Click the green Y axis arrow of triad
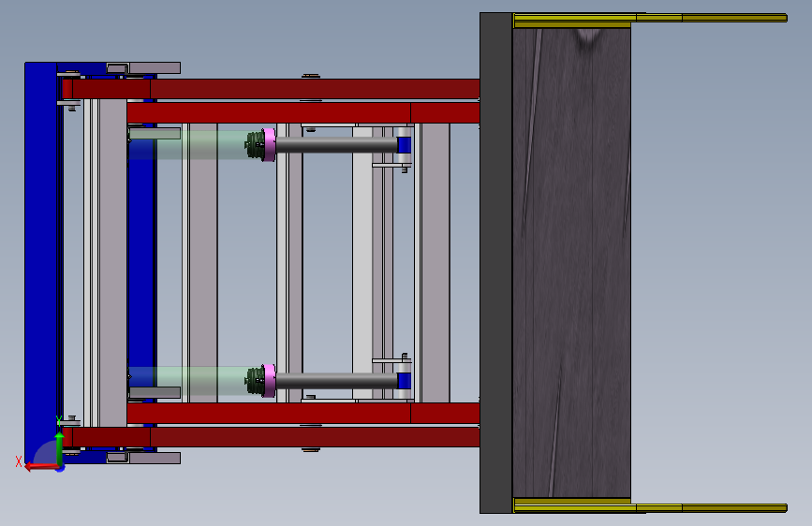The image size is (812, 526). tap(60, 448)
